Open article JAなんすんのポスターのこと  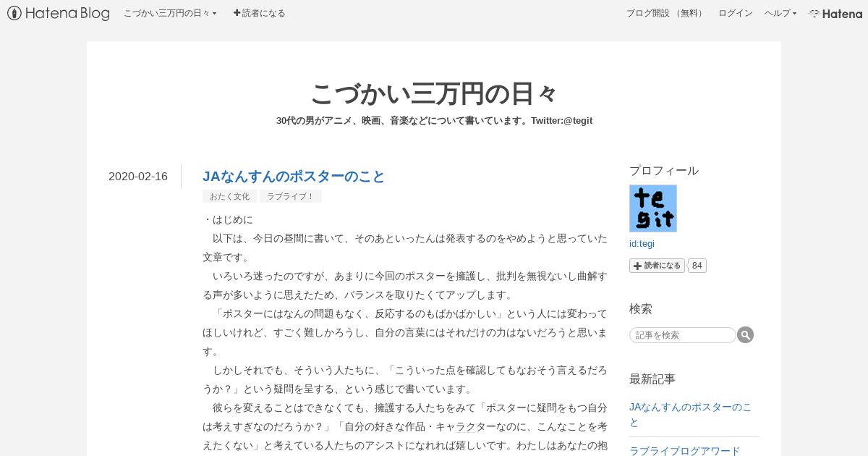tap(294, 176)
